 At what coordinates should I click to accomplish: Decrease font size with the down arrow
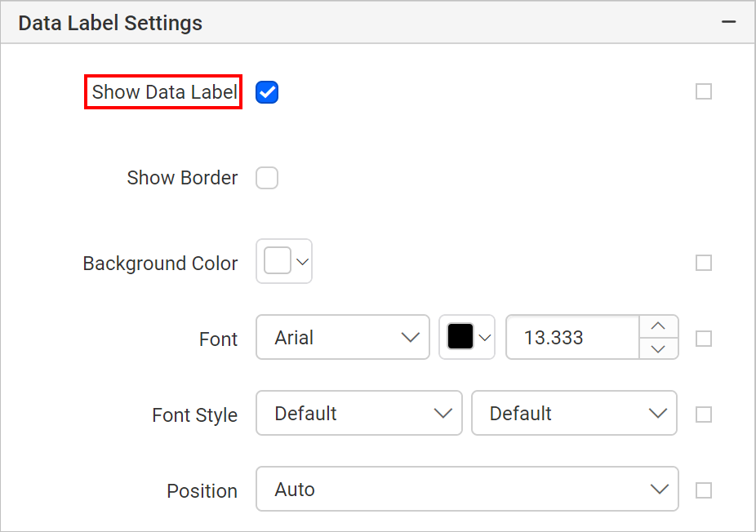(659, 348)
